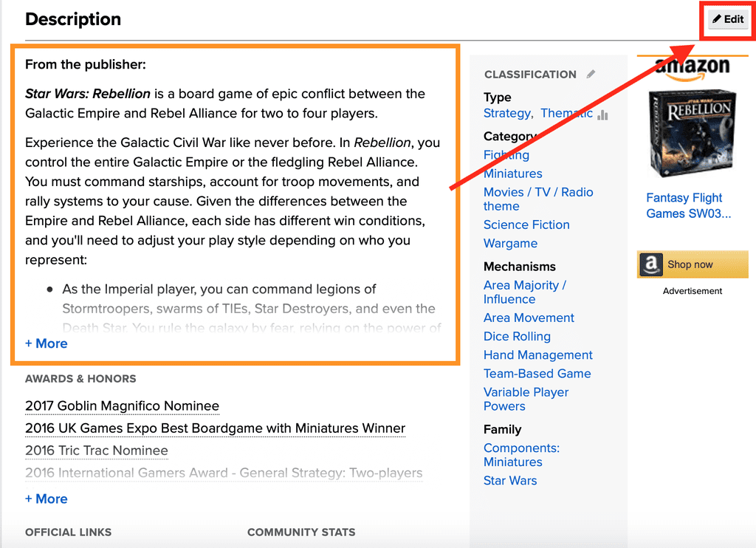Open the Team-Based Game mechanism link
756x548 pixels.
[537, 374]
